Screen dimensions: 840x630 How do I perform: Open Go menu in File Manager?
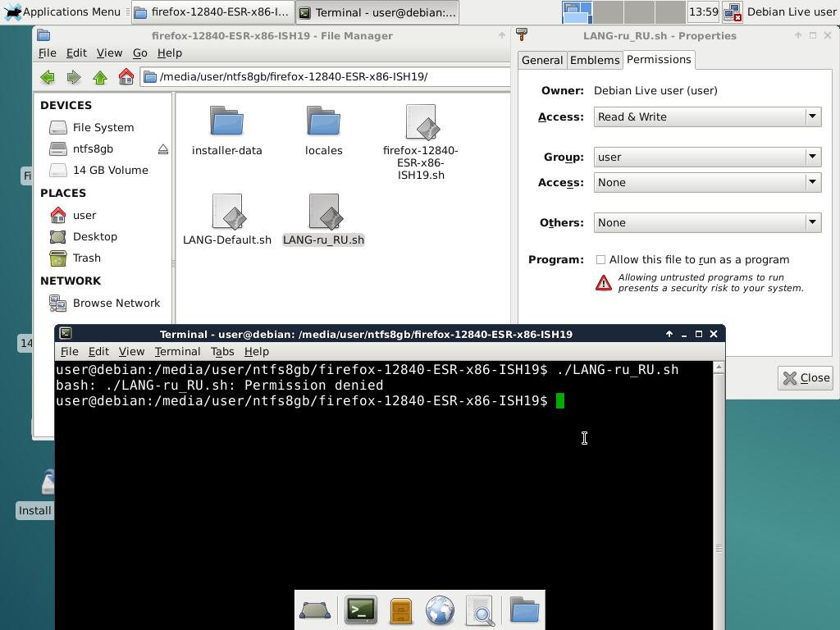(x=139, y=53)
